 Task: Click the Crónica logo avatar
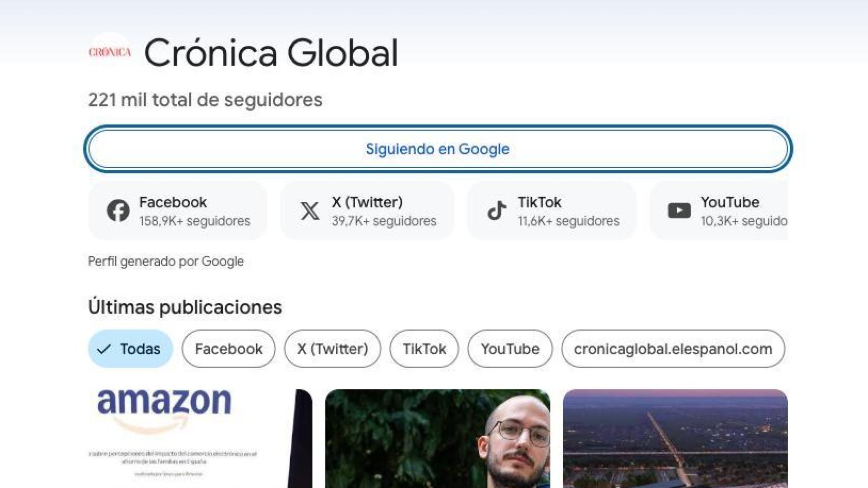point(110,52)
